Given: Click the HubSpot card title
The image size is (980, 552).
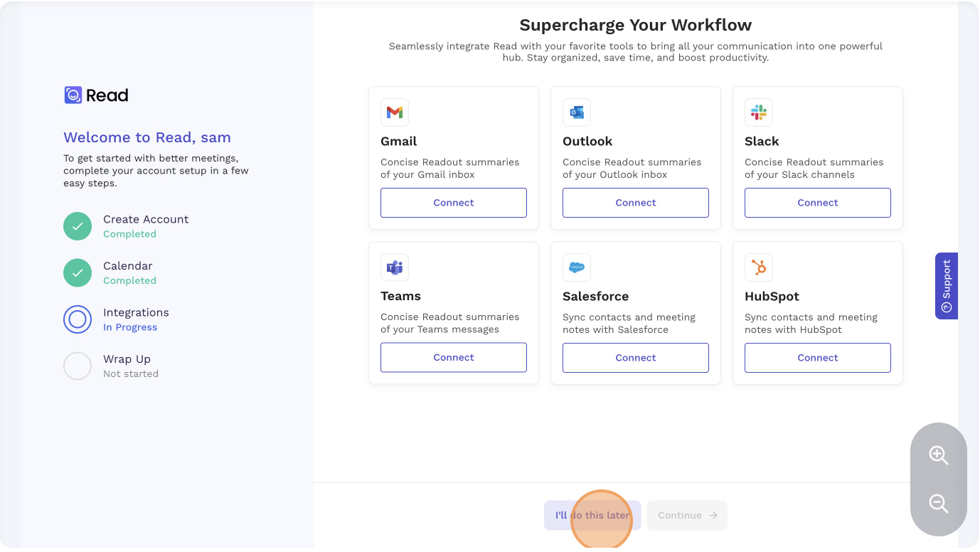Looking at the screenshot, I should 772,296.
